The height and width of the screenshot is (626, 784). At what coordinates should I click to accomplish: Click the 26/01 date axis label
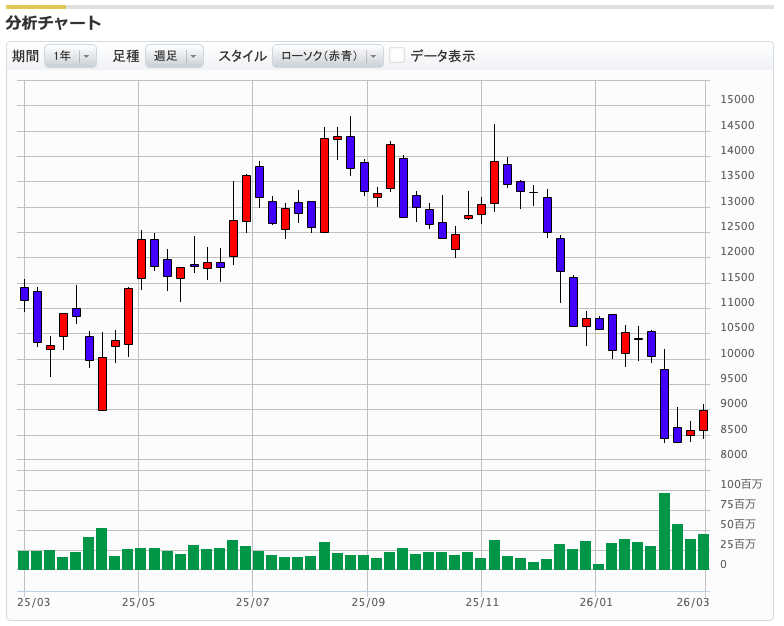click(x=596, y=602)
